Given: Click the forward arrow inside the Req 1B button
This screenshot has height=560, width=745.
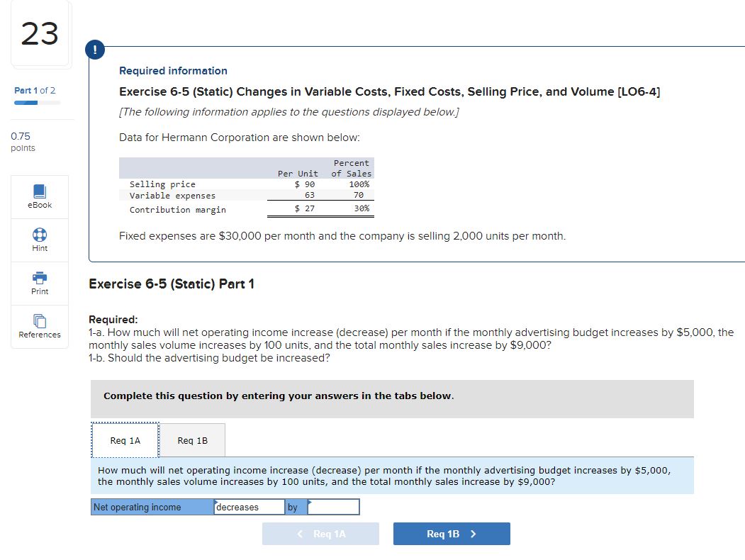Looking at the screenshot, I should tap(474, 534).
